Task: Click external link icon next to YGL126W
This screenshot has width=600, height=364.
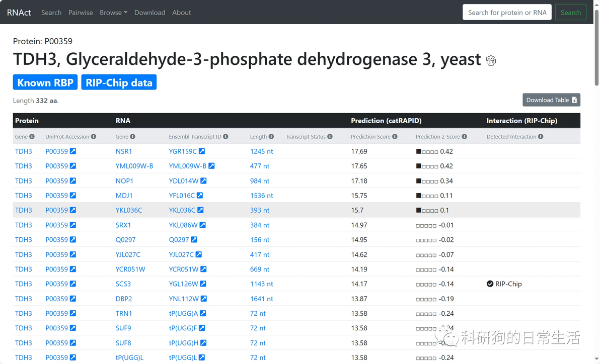Action: click(203, 284)
